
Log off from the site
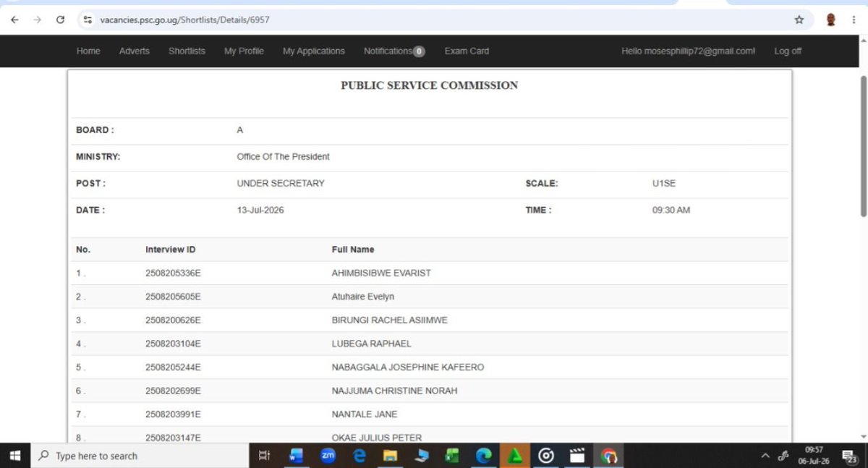coord(788,51)
